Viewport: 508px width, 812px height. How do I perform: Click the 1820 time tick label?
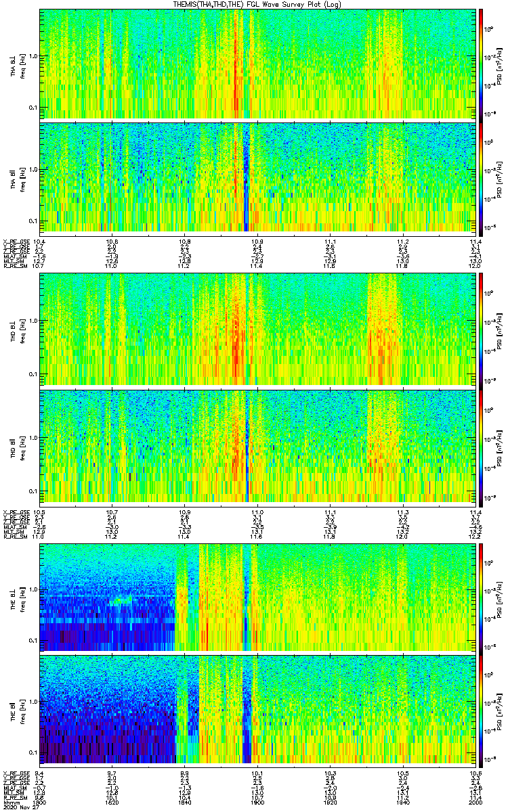pos(112,802)
